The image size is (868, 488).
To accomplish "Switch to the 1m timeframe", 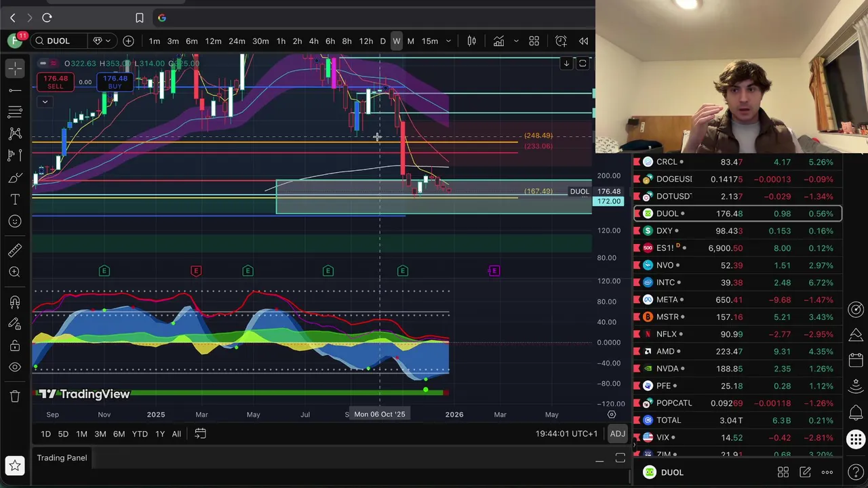I will click(155, 41).
